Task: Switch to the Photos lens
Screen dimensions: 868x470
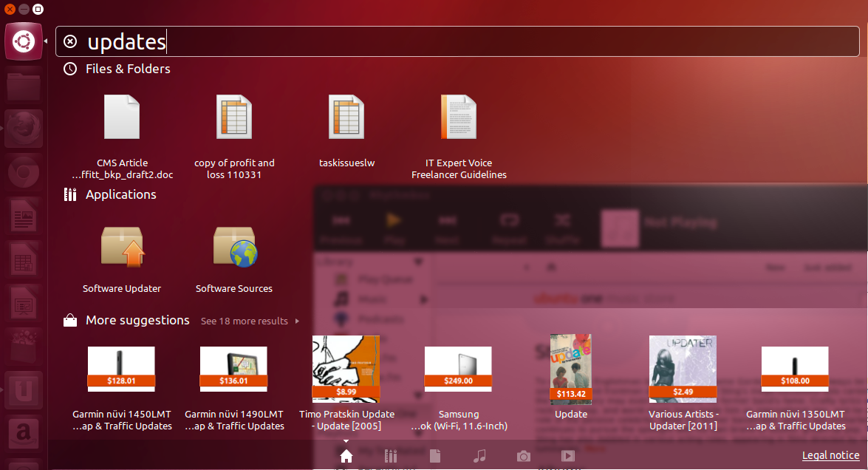Action: tap(524, 456)
